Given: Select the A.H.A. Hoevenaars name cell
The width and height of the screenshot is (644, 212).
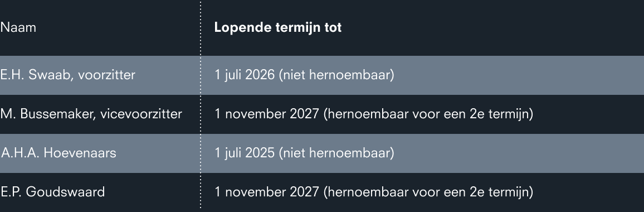Looking at the screenshot, I should [x=58, y=153].
